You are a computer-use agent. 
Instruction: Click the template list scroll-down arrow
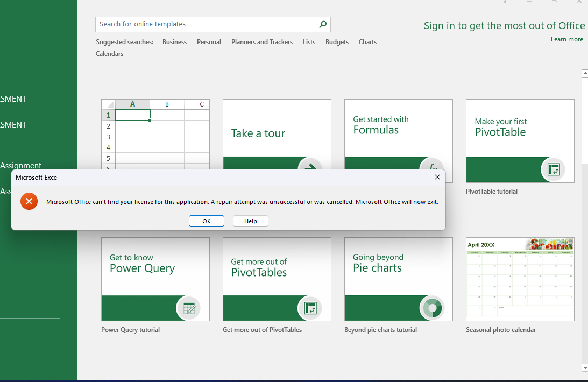coord(585,368)
